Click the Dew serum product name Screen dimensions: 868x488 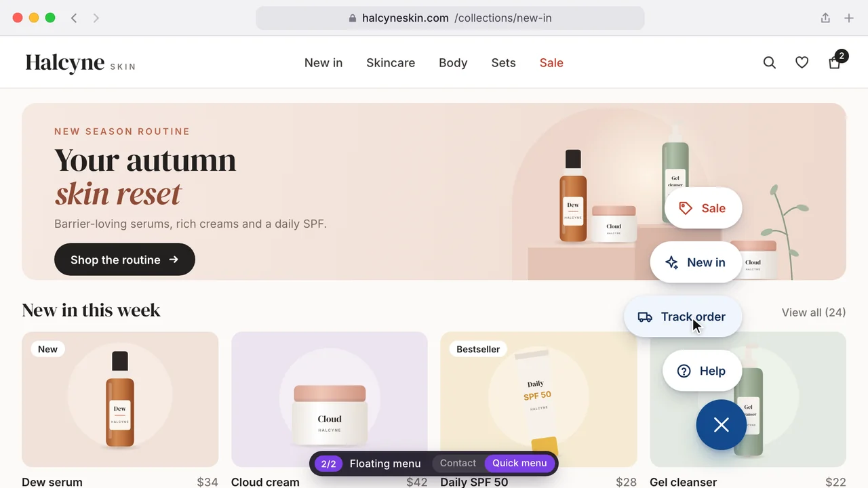[52, 482]
